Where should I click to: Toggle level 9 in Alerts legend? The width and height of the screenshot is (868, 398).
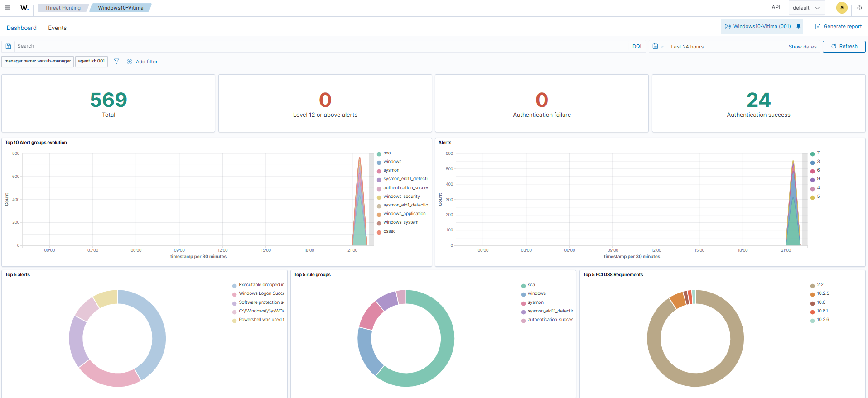(815, 179)
